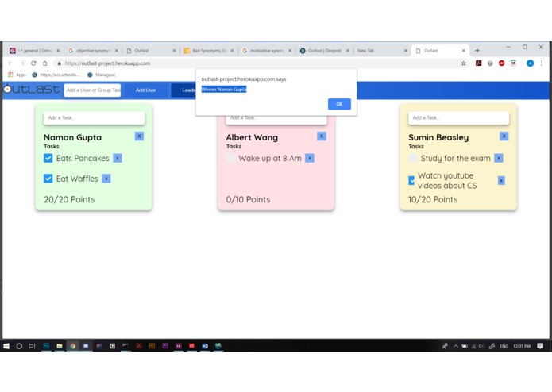Open the Windows Start menu

[x=6, y=346]
